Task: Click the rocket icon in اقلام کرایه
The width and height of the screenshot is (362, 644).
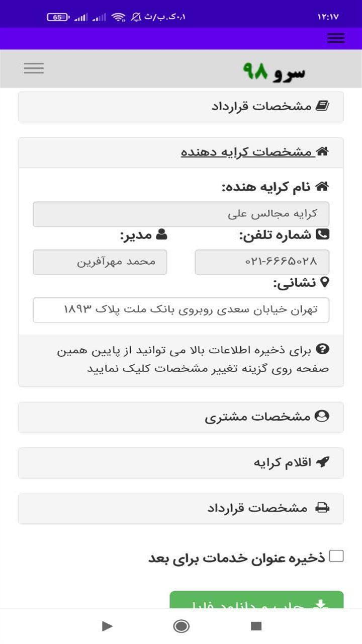Action: point(322,462)
